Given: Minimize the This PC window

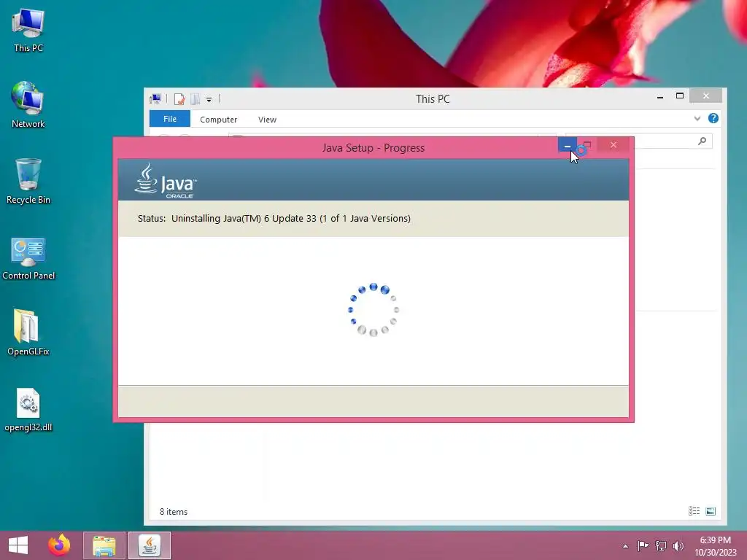Looking at the screenshot, I should tap(659, 97).
